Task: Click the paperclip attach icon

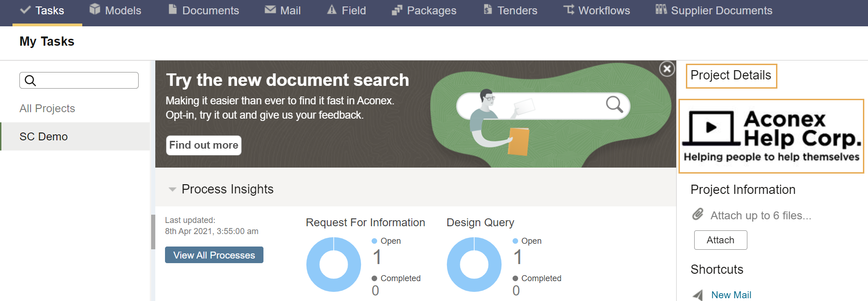Action: 698,214
